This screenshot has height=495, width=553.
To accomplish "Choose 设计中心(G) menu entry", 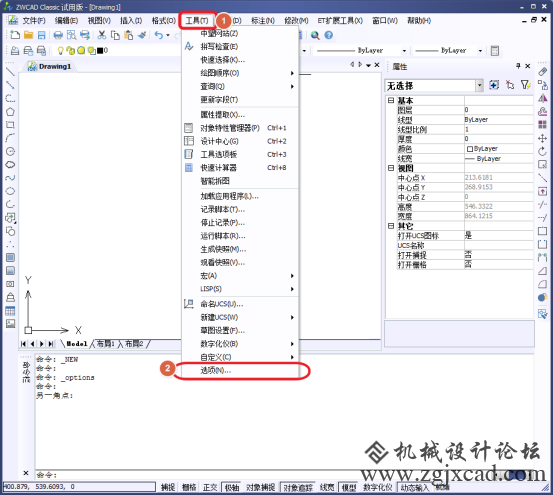I will click(x=240, y=141).
